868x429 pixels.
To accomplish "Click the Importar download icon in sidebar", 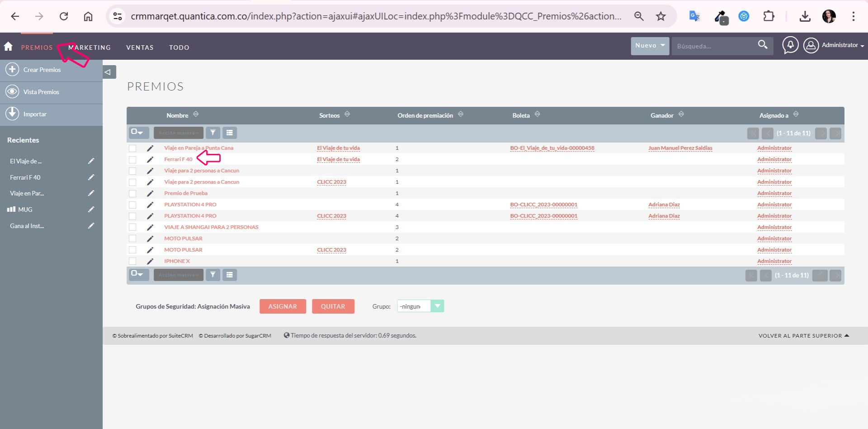I will tap(12, 114).
